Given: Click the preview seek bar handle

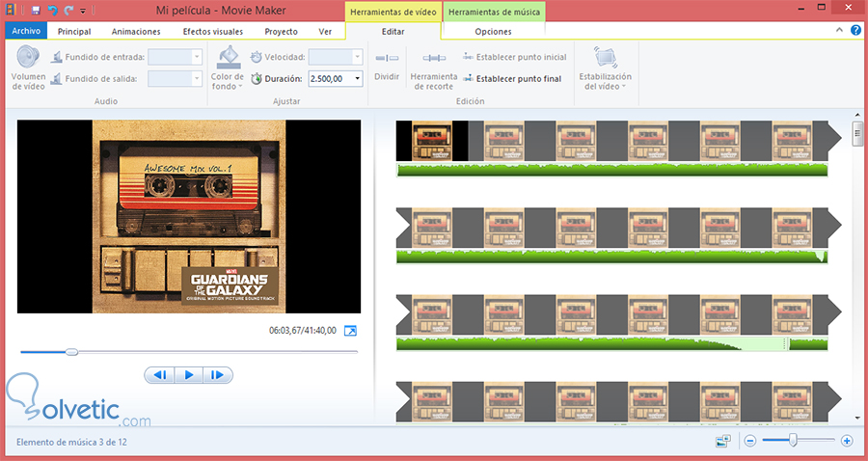Looking at the screenshot, I should pos(71,352).
